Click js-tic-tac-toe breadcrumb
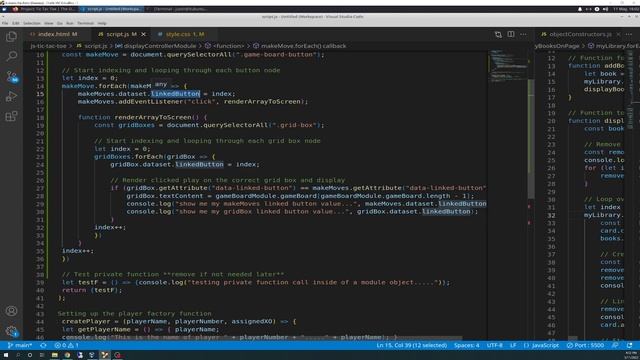The height and width of the screenshot is (360, 640). [48, 46]
